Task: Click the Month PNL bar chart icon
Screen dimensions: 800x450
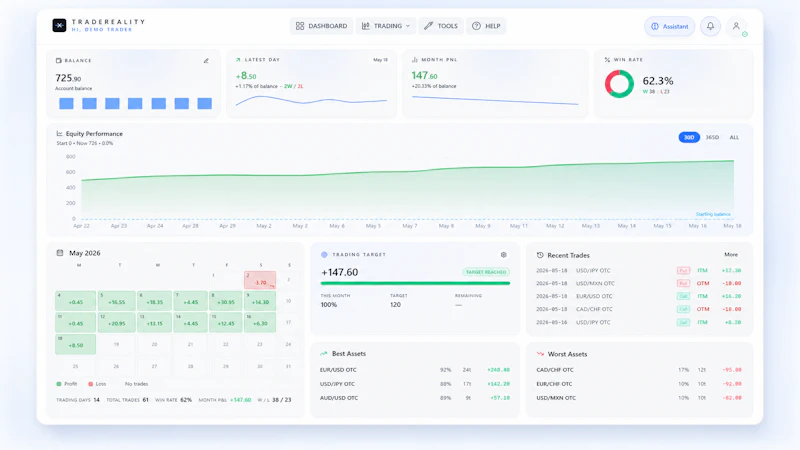Action: (414, 60)
